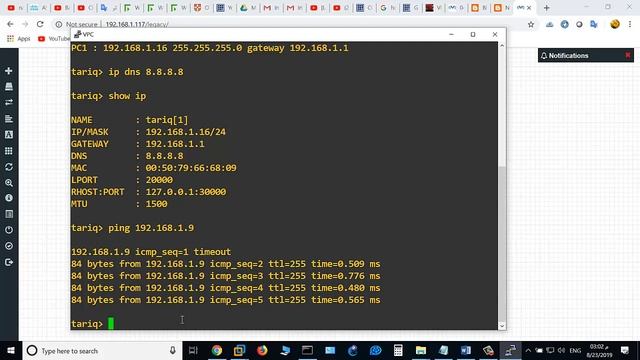640x360 pixels.
Task: Minimize the VPC terminal window
Action: pyautogui.click(x=451, y=34)
